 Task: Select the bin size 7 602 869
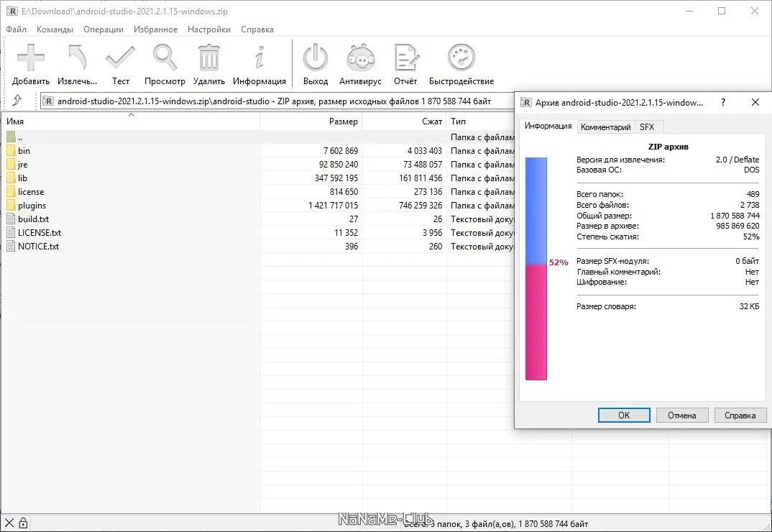tap(341, 151)
